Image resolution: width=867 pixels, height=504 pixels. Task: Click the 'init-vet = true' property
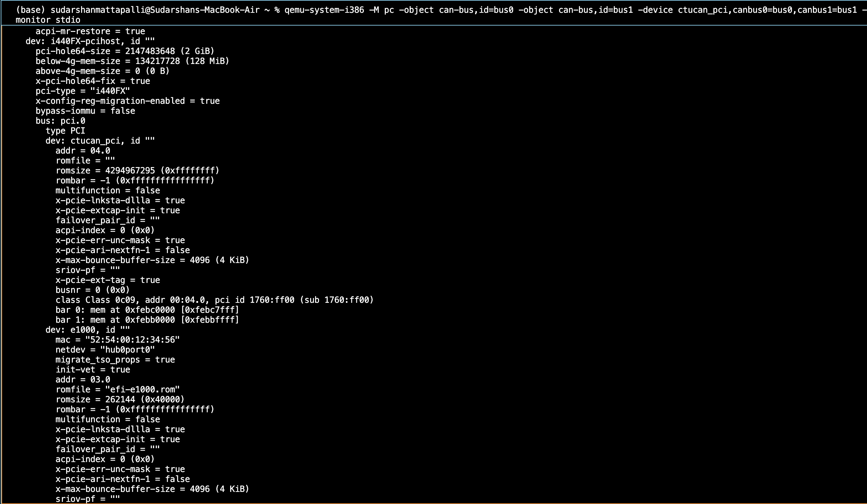92,370
